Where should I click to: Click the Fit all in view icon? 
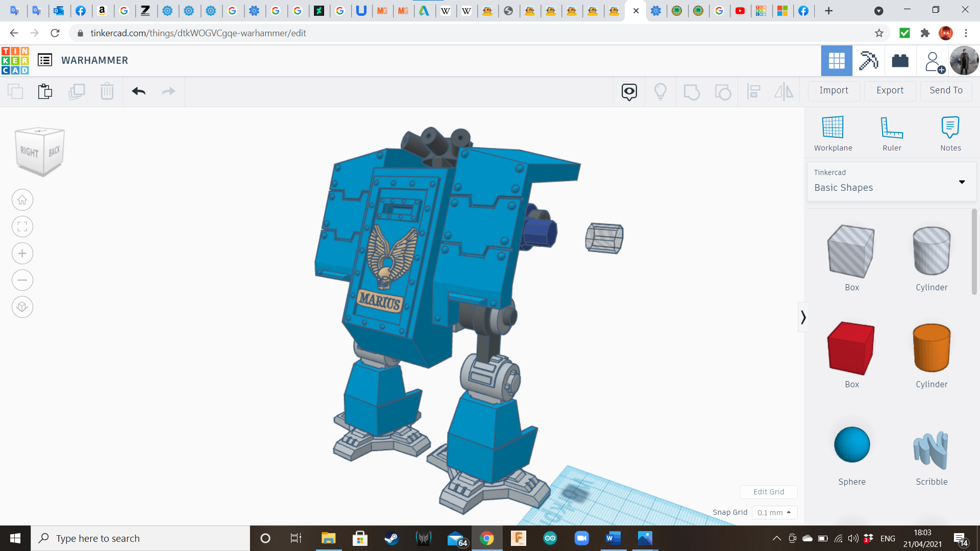[22, 227]
